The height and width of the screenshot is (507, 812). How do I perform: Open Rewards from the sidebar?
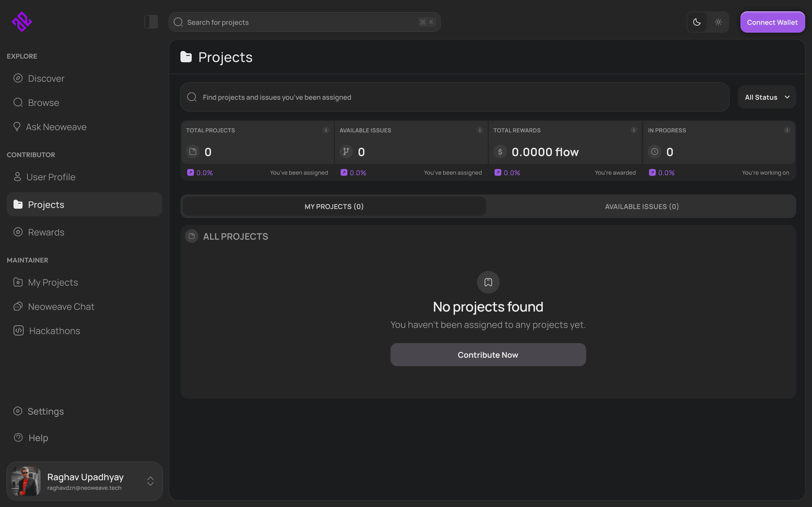(x=46, y=232)
